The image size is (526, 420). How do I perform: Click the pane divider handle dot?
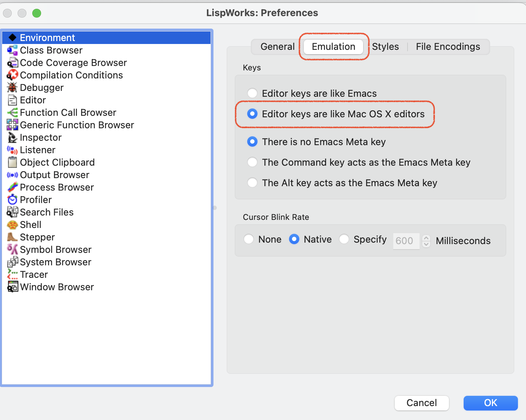pyautogui.click(x=215, y=208)
